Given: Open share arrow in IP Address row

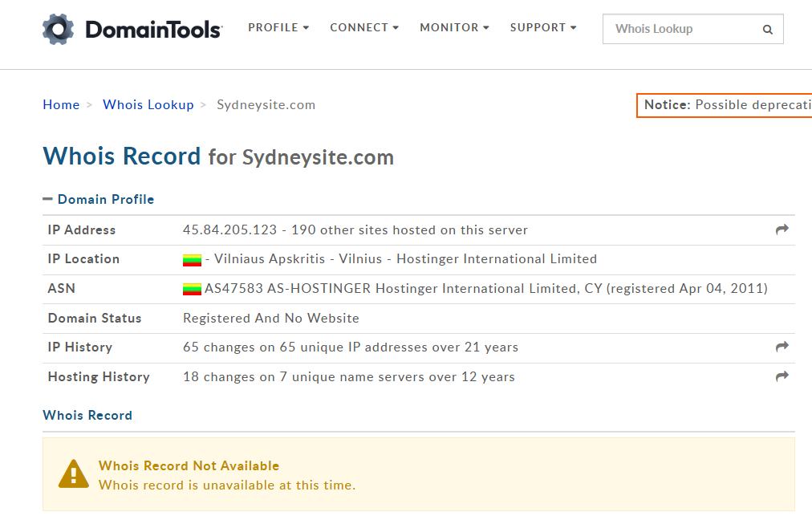Looking at the screenshot, I should click(x=782, y=230).
